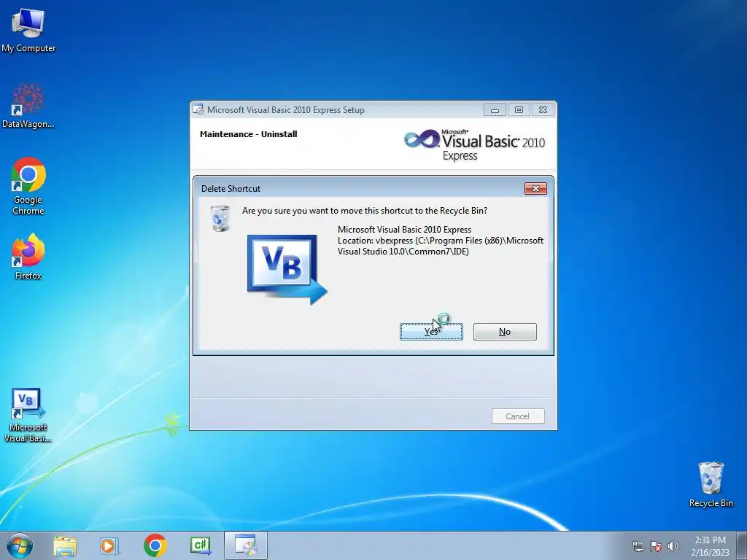Minimize the Visual Basic Setup window
This screenshot has width=747, height=560.
click(495, 110)
